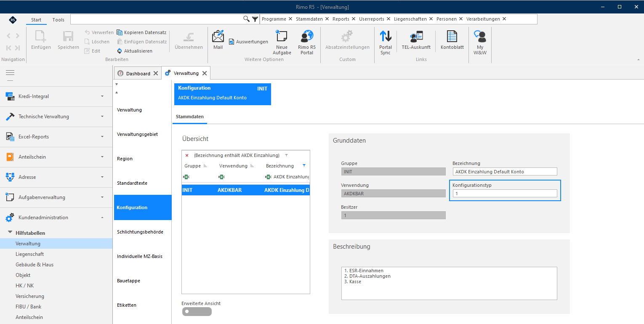The width and height of the screenshot is (644, 324).
Task: Click Kopieren Datensatz button
Action: pos(141,32)
